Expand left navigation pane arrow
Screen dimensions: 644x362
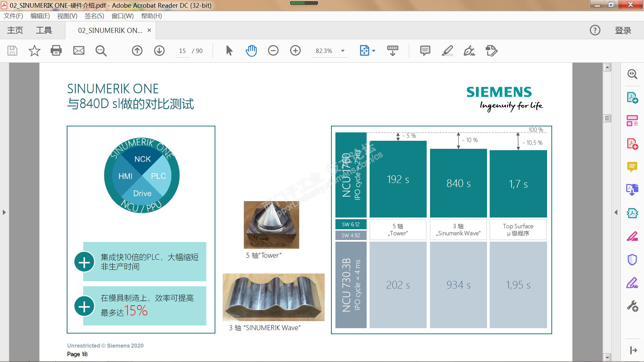[x=4, y=212]
